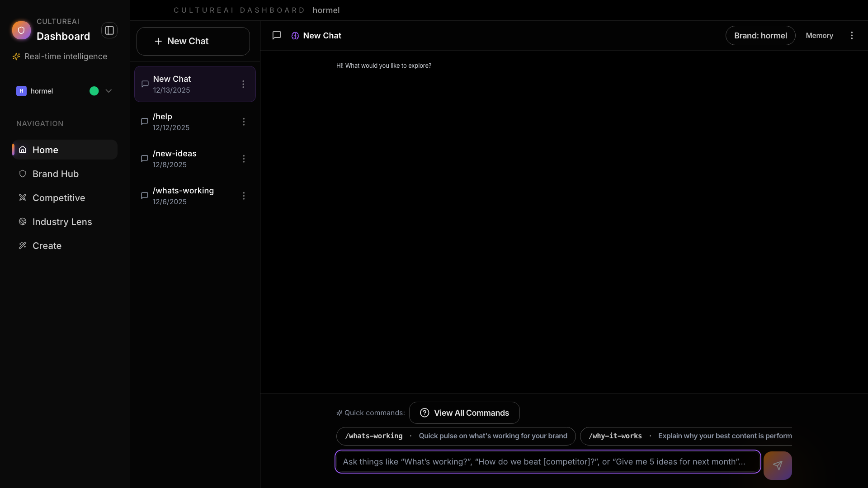
Task: Click the brain icon in the chat header
Action: point(295,35)
